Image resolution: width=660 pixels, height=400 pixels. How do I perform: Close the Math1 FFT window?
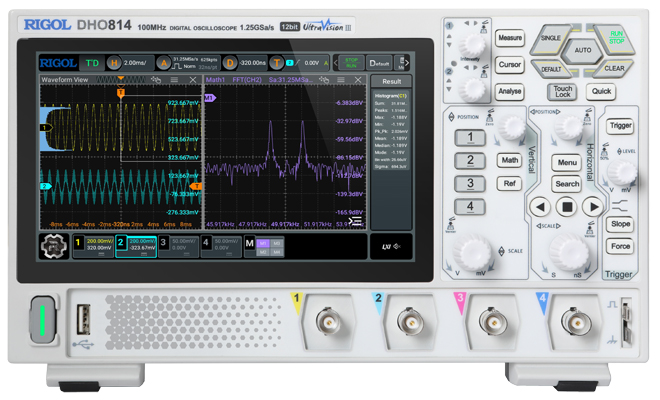click(x=358, y=80)
